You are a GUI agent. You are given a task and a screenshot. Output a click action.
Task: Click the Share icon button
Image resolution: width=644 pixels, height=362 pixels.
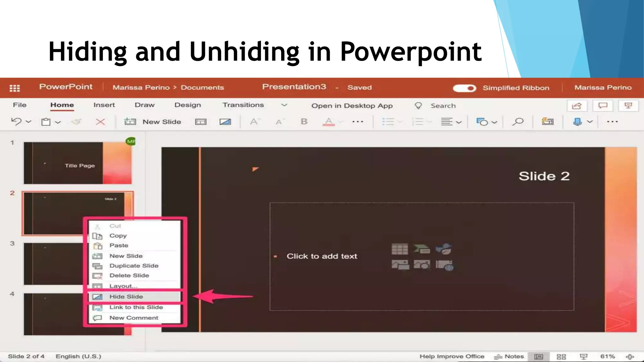[x=577, y=106]
